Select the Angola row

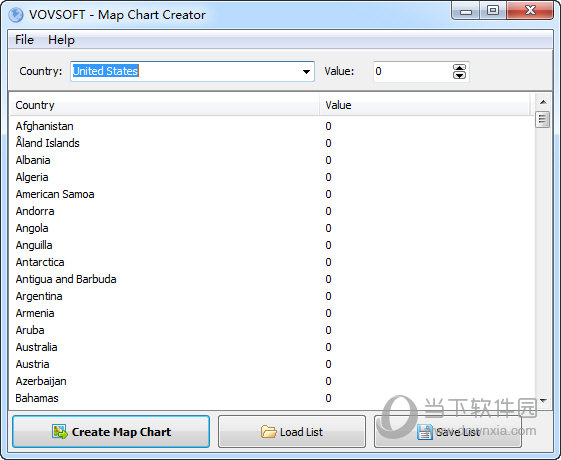coord(272,228)
